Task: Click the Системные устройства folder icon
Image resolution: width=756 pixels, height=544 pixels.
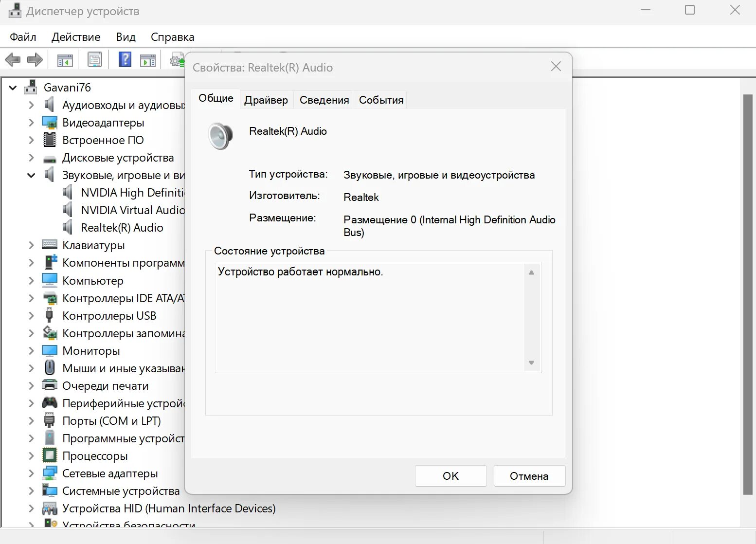Action: click(50, 490)
